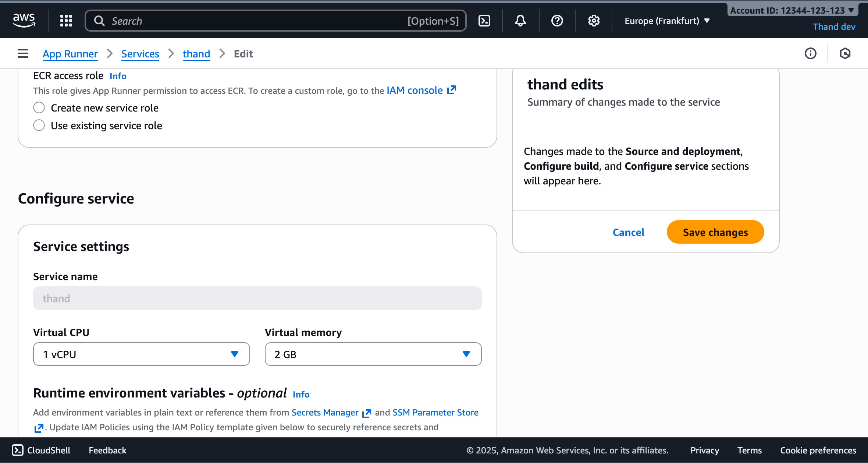This screenshot has height=463, width=868.
Task: Expand the Virtual CPU dropdown
Action: point(141,354)
